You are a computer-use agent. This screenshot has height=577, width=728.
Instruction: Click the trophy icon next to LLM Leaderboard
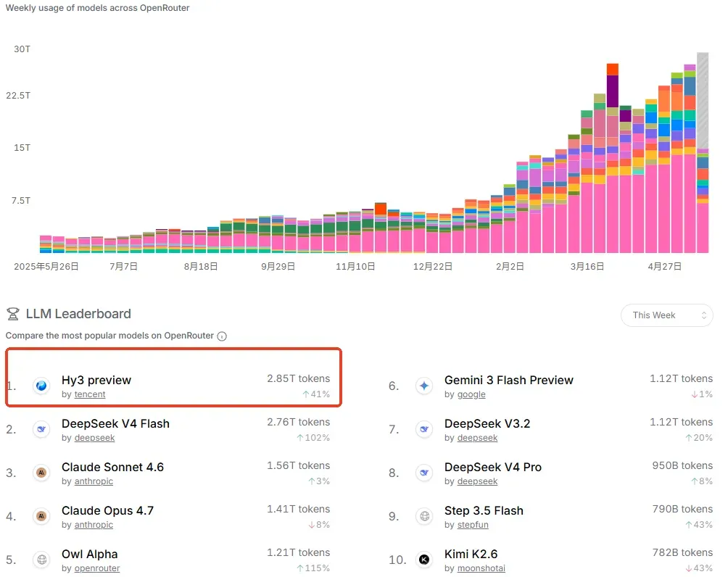click(13, 315)
